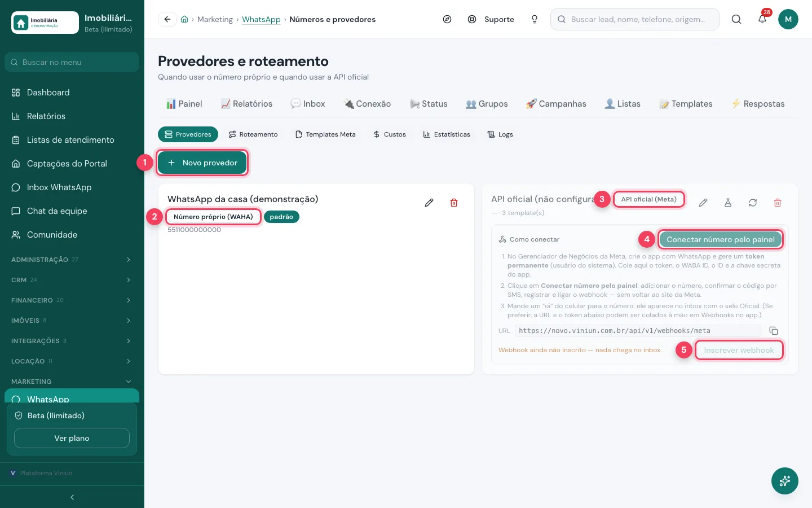812x508 pixels.
Task: Copy the webhook URL icon
Action: pos(774,331)
